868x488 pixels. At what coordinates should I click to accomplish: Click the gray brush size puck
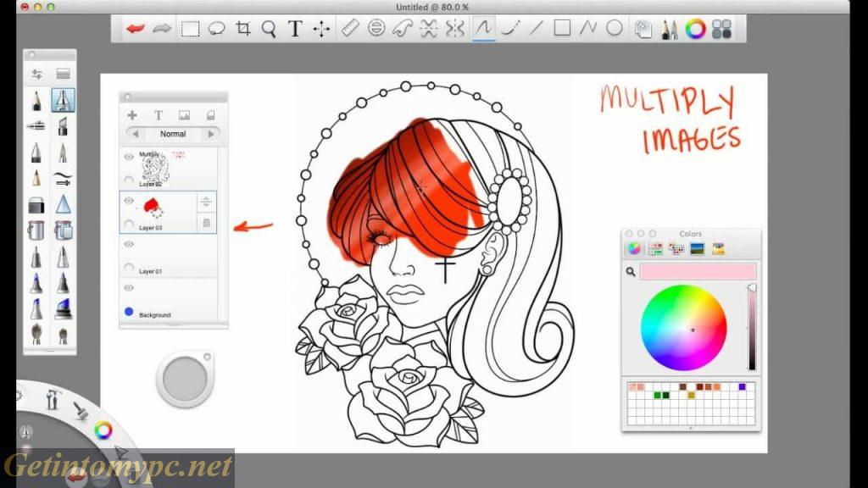point(185,379)
